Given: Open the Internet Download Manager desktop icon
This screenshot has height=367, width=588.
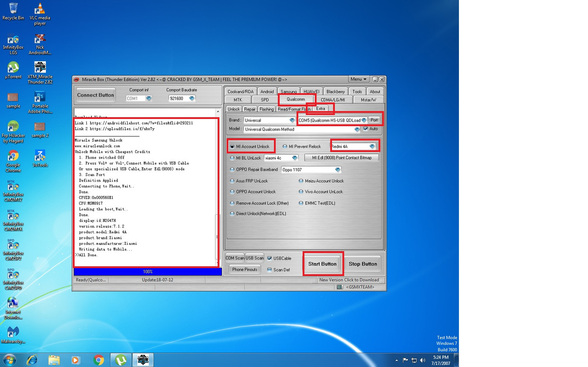Looking at the screenshot, I should pyautogui.click(x=13, y=308).
